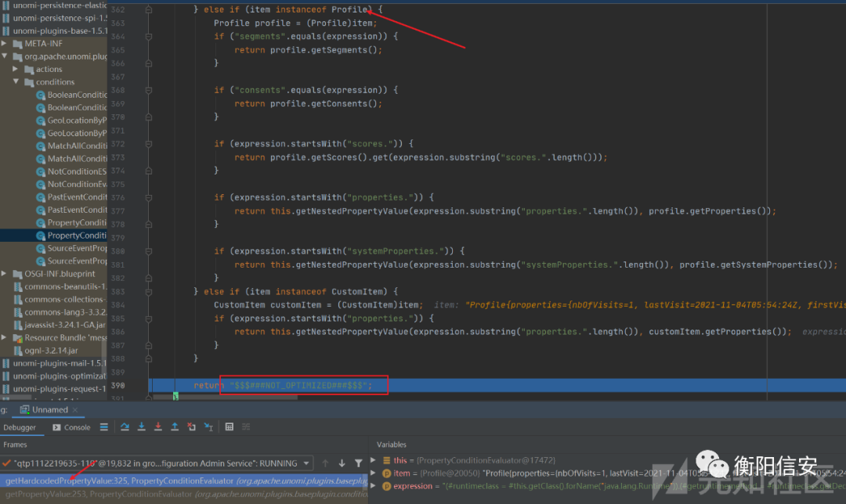Image resolution: width=846 pixels, height=504 pixels.
Task: Toggle code fold marker at line 376
Action: [148, 198]
